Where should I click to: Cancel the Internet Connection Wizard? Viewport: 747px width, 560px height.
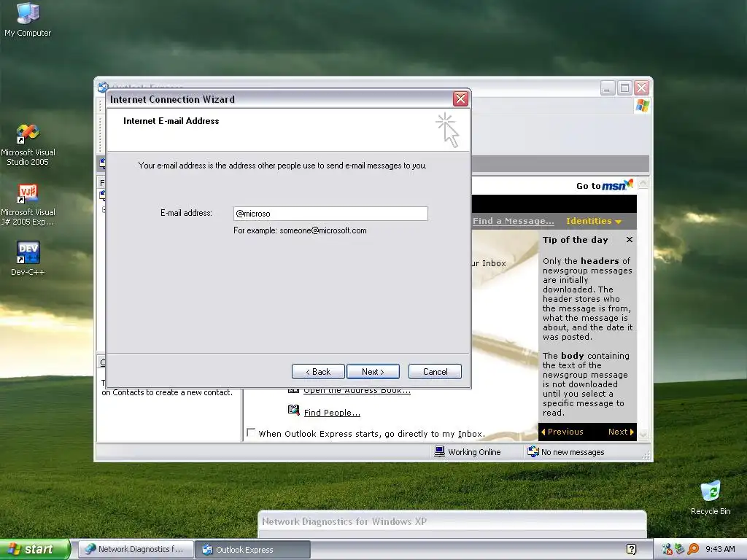coord(435,371)
